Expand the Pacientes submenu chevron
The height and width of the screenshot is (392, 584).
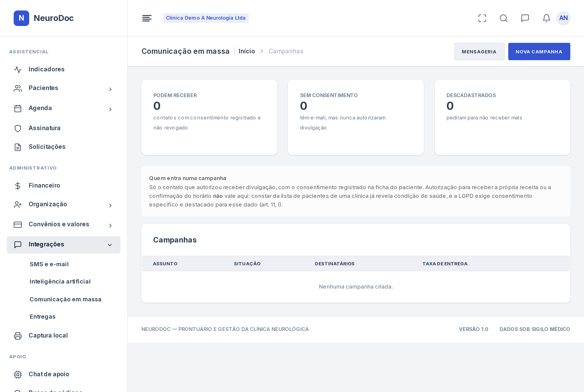pos(110,89)
